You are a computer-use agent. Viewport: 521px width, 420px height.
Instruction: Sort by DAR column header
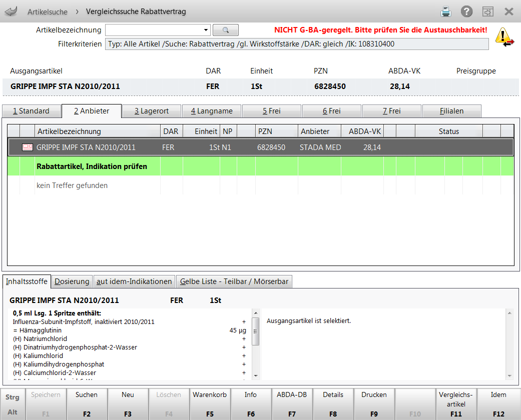(172, 131)
